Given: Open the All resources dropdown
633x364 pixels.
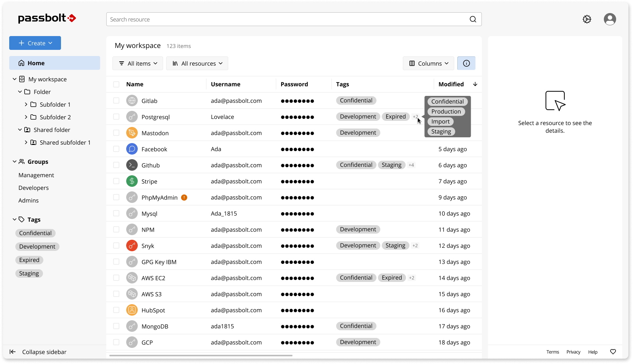Looking at the screenshot, I should tap(197, 63).
